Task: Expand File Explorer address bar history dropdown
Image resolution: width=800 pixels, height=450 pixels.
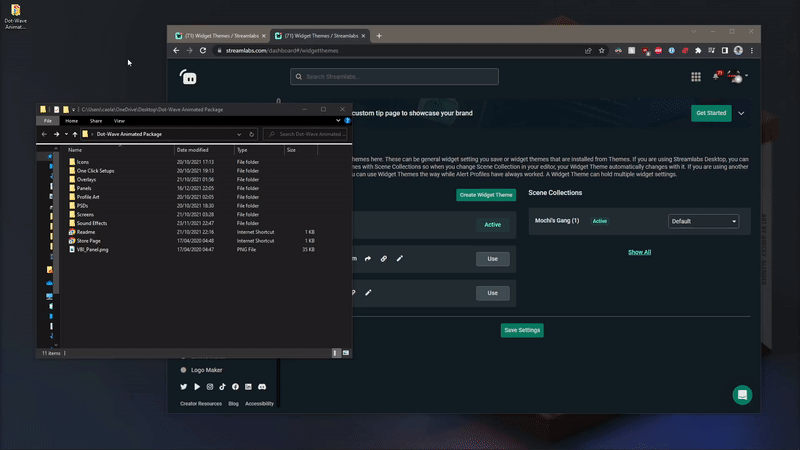Action: [239, 134]
